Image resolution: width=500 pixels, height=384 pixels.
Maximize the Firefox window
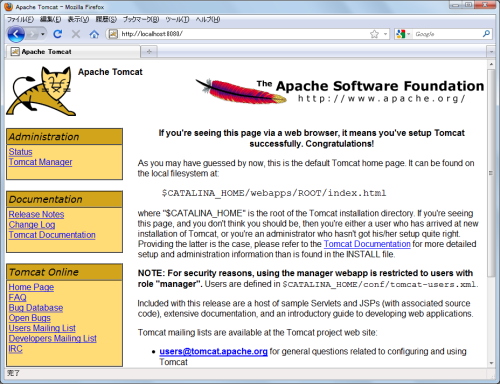click(x=468, y=5)
